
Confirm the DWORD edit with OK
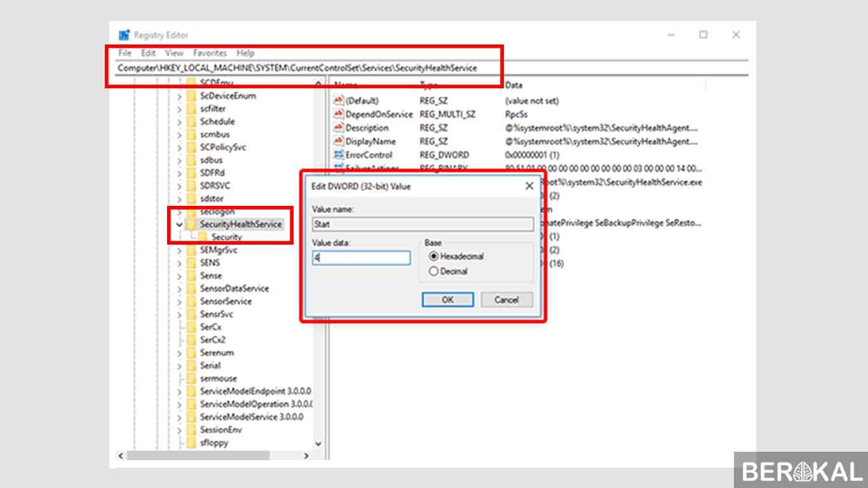point(447,300)
